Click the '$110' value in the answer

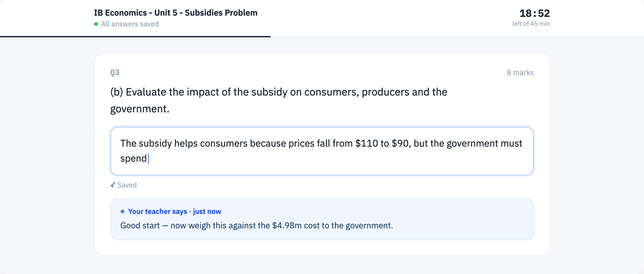click(367, 143)
